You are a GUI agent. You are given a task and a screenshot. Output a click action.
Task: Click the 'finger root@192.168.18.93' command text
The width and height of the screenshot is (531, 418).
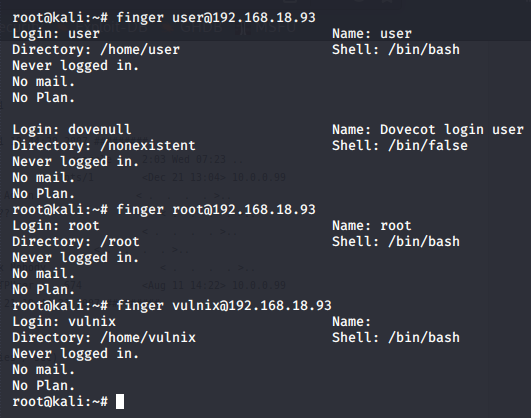click(x=216, y=210)
